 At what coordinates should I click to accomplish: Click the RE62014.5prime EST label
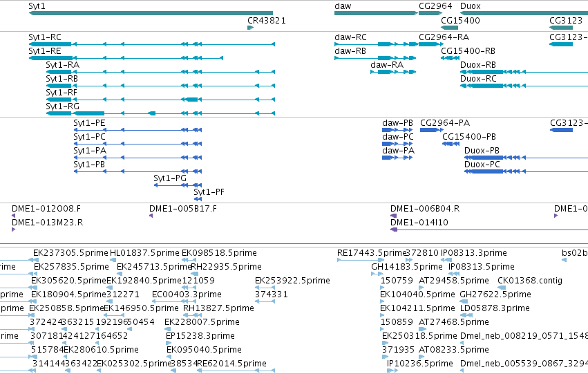coord(231,364)
